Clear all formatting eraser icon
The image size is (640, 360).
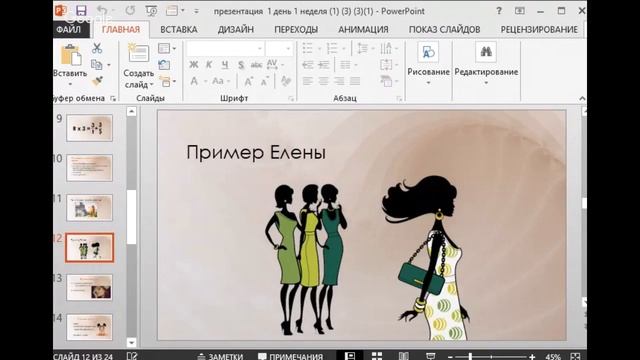pos(286,81)
